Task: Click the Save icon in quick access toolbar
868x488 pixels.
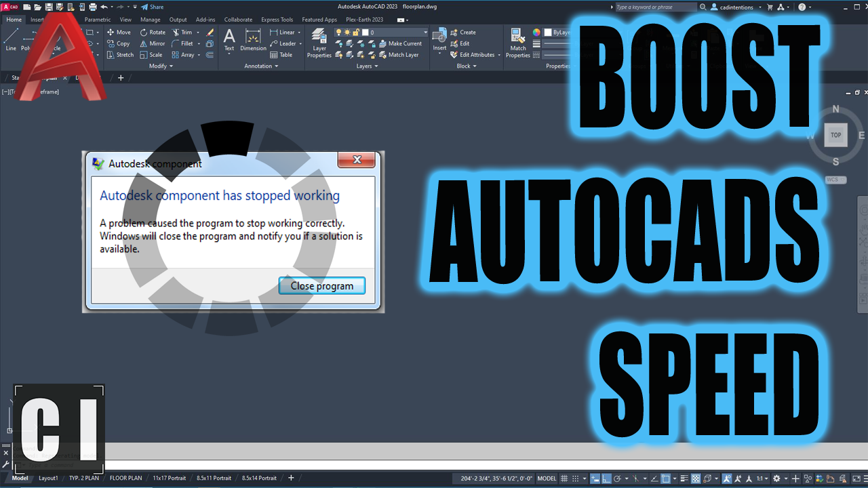Action: click(48, 7)
